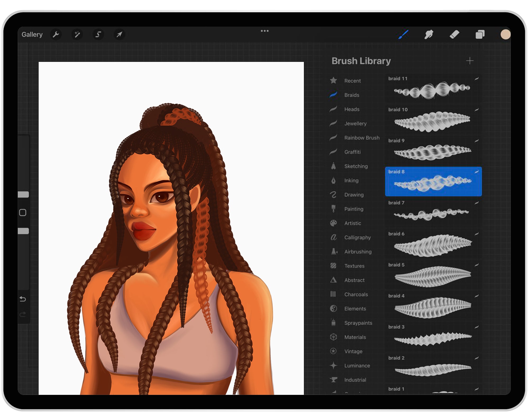Open the Airbrushing brush set
Screen dimensions: 529x420
pyautogui.click(x=358, y=252)
